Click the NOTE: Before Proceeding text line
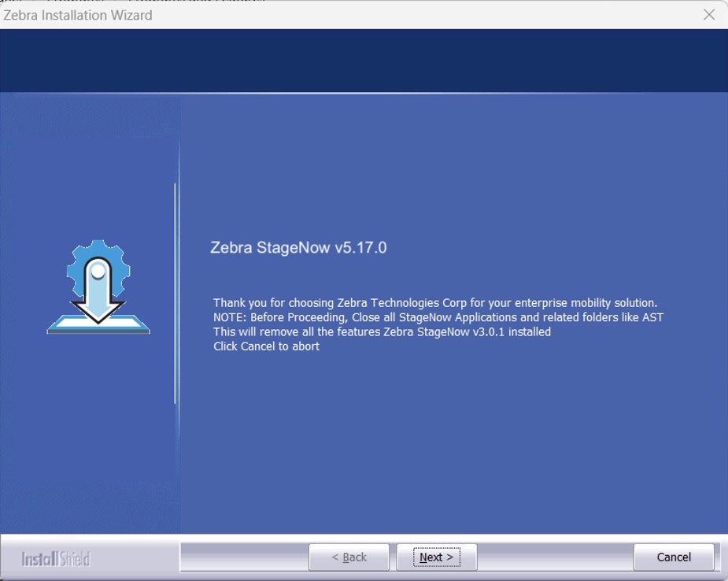The image size is (728, 581). (x=438, y=317)
